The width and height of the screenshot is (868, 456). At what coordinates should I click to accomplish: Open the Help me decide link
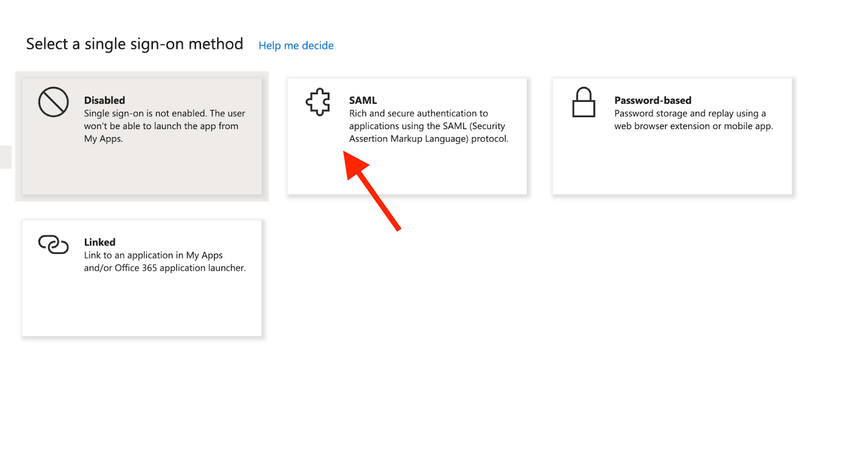(x=296, y=46)
